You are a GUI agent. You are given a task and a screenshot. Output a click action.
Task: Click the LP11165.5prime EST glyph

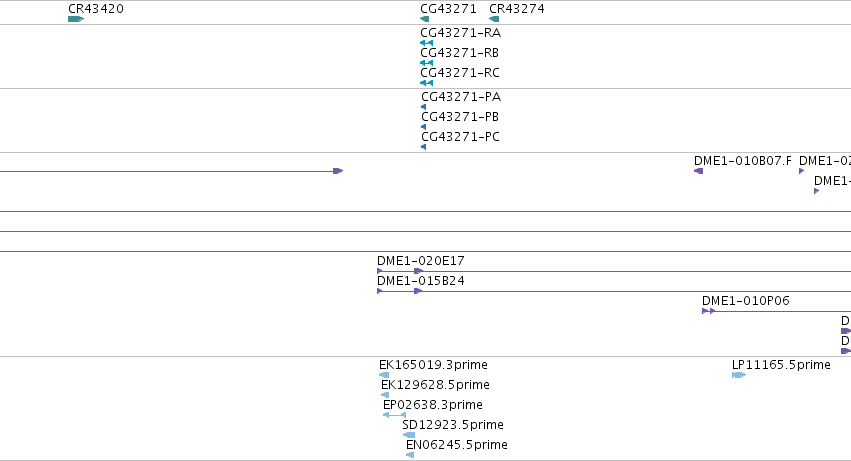(739, 375)
